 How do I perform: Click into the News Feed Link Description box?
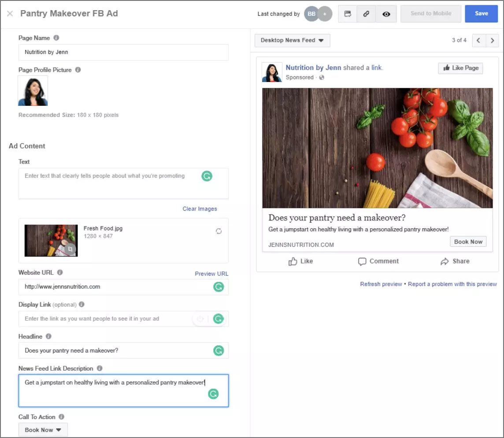coord(123,391)
